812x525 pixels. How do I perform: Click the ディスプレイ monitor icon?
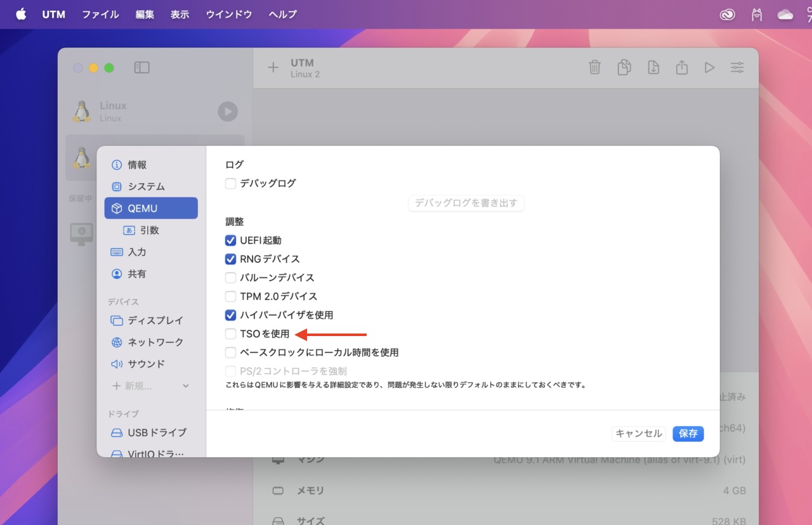117,320
